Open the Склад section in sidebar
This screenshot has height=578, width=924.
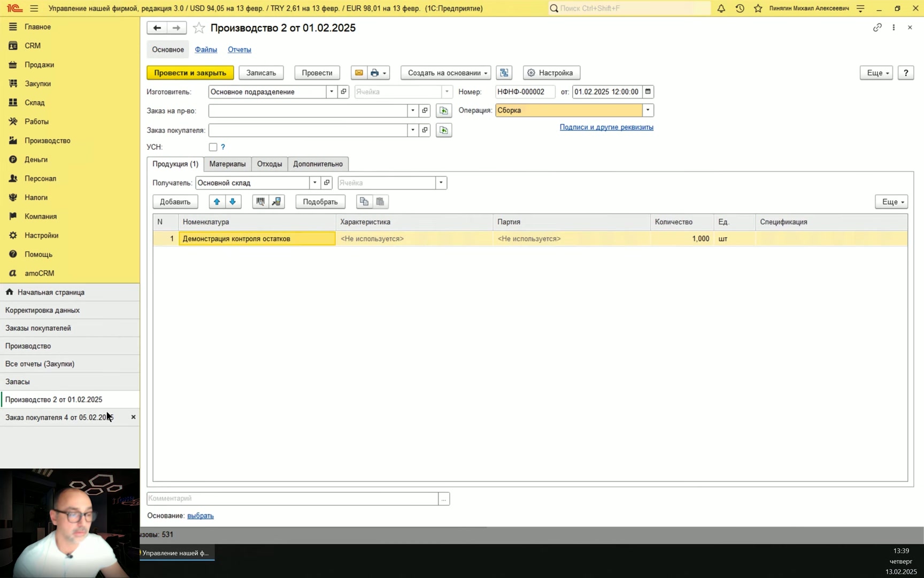pyautogui.click(x=35, y=102)
